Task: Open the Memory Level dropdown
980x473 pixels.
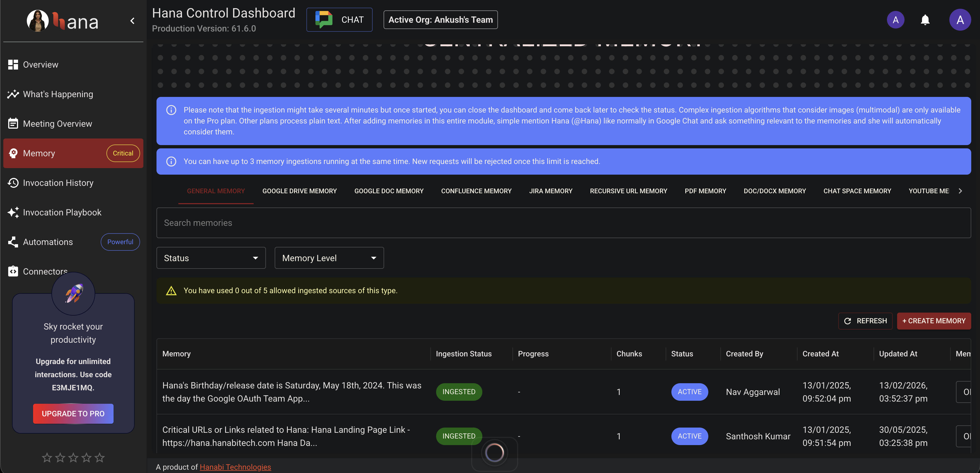Action: 329,258
